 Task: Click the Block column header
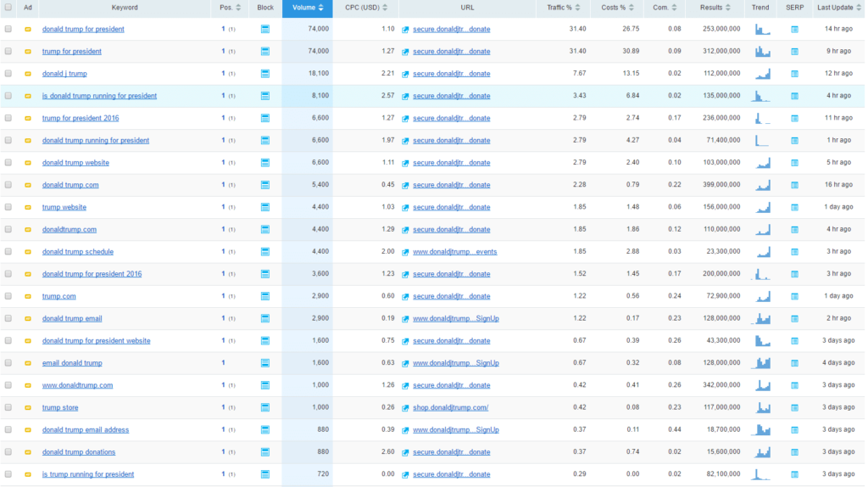tap(265, 8)
